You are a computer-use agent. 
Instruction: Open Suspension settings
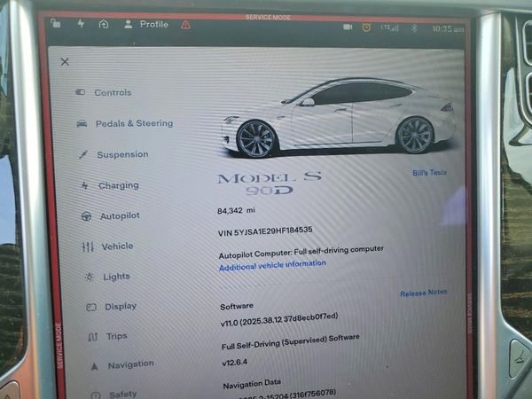(x=123, y=154)
